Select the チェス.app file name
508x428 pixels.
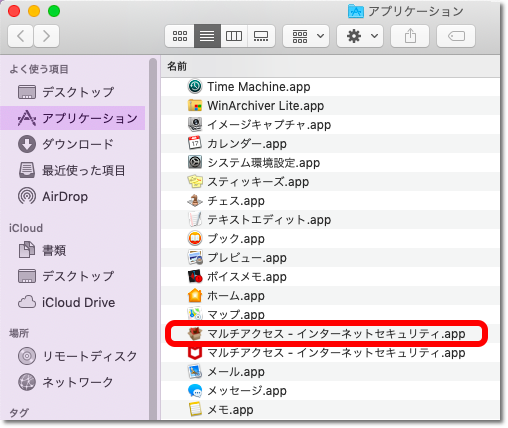[x=236, y=201]
